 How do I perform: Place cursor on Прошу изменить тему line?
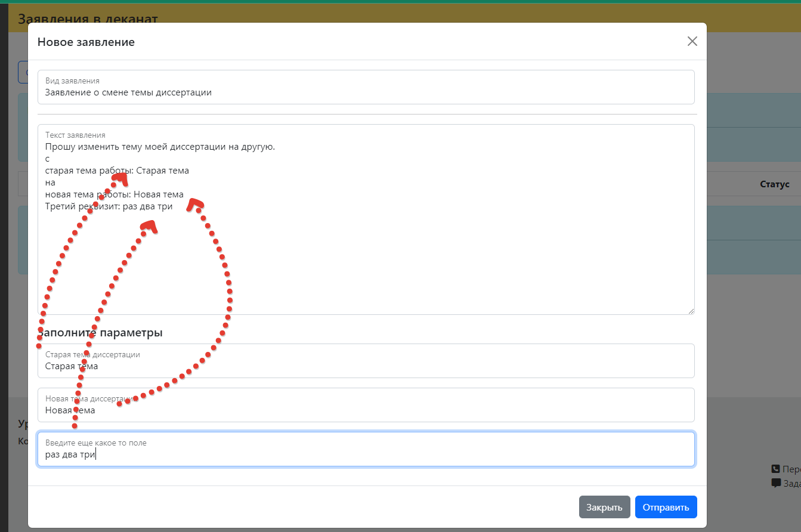click(160, 147)
